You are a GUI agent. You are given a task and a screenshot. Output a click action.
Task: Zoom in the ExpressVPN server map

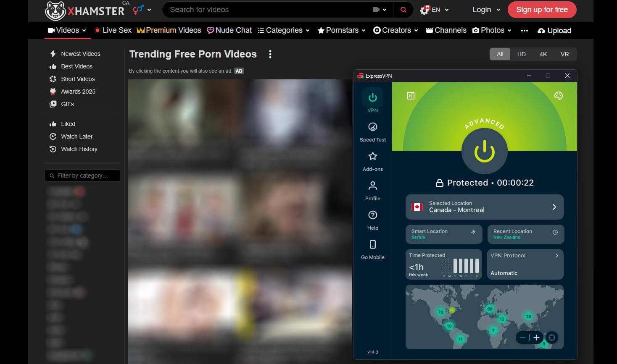pyautogui.click(x=536, y=338)
